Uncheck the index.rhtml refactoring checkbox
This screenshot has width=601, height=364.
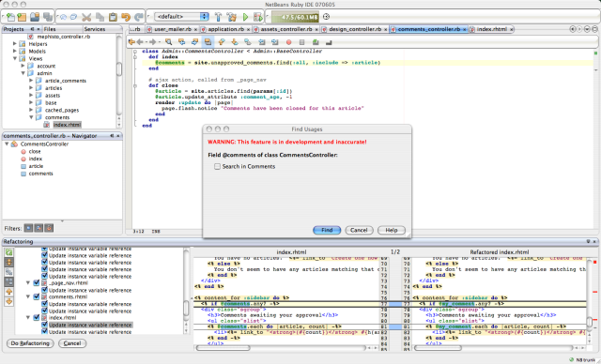(x=37, y=317)
